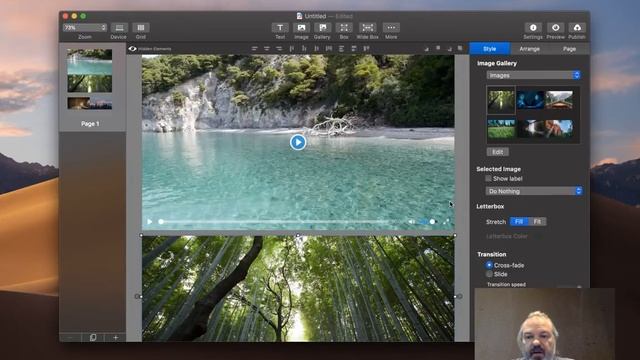
Task: Select the forest thumbnail in Image Gallery
Action: click(x=501, y=100)
